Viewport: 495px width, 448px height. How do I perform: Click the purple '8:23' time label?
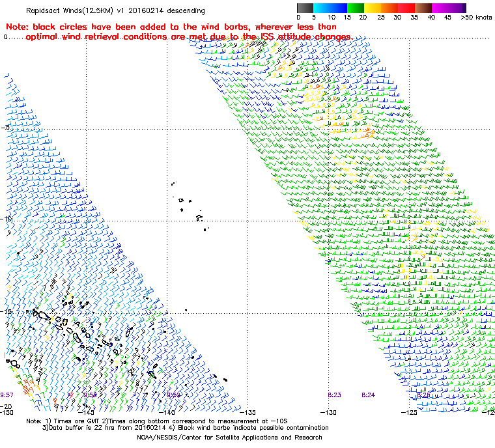[x=334, y=395]
